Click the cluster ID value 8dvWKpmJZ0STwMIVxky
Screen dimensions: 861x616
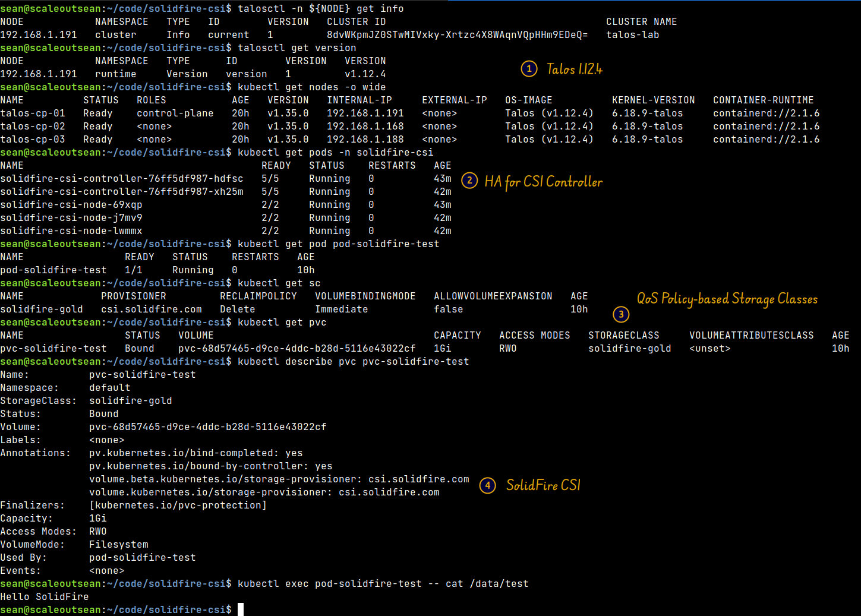457,34
